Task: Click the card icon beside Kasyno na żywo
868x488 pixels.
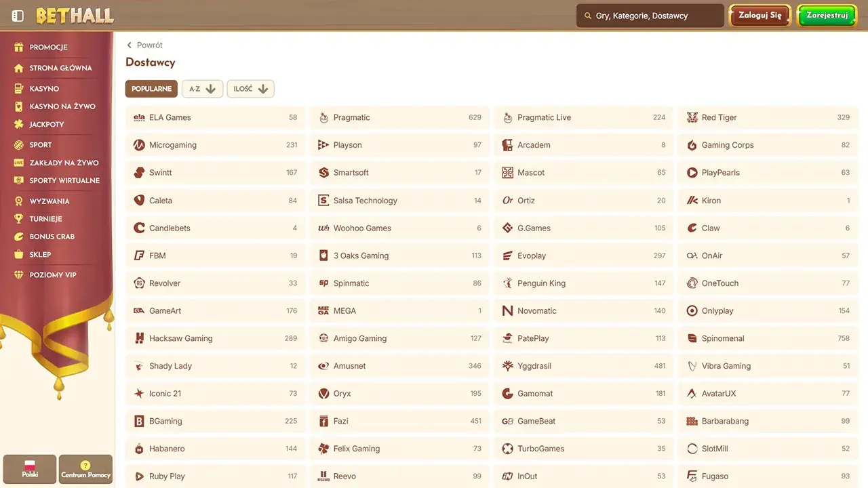Action: [x=18, y=106]
